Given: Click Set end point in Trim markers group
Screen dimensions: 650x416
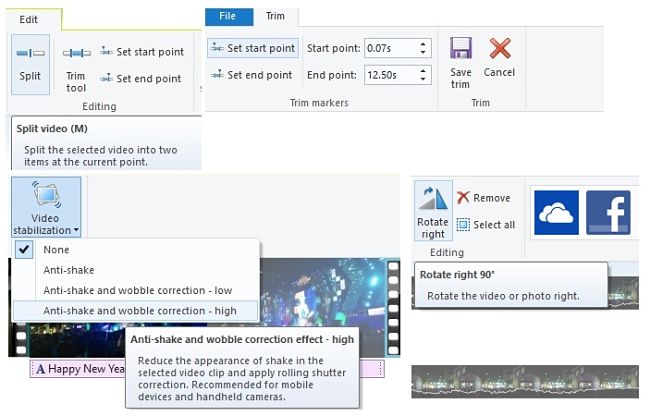Looking at the screenshot, I should click(x=252, y=75).
